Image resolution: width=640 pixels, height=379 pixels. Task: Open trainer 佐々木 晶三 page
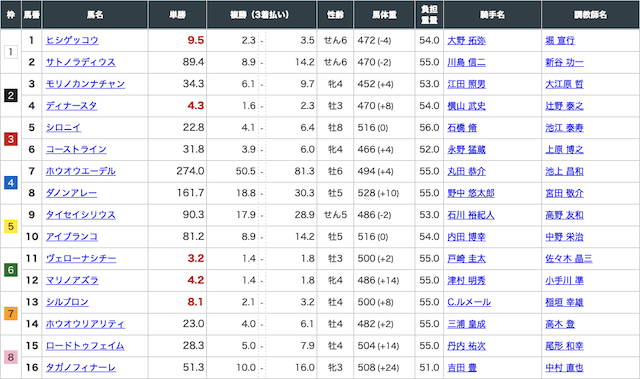point(569,259)
